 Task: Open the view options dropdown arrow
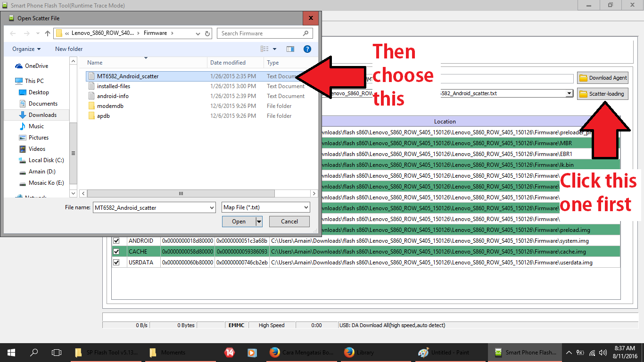pyautogui.click(x=275, y=49)
